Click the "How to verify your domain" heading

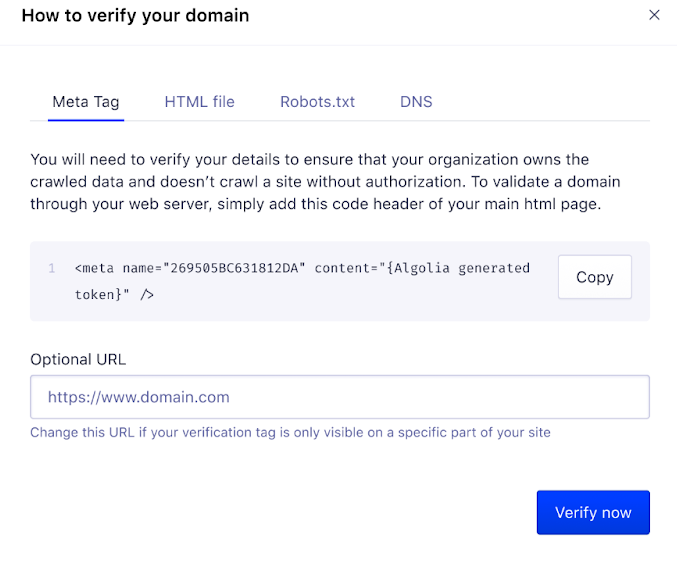pyautogui.click(x=135, y=16)
